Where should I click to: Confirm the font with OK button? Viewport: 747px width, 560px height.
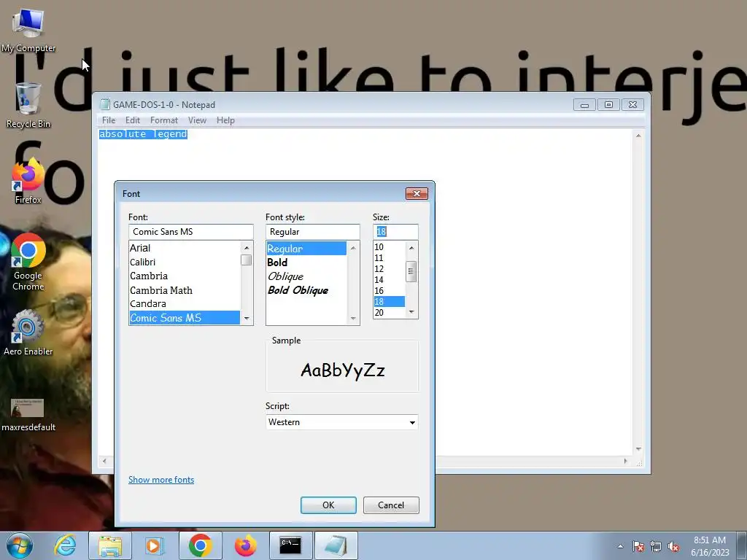click(328, 505)
